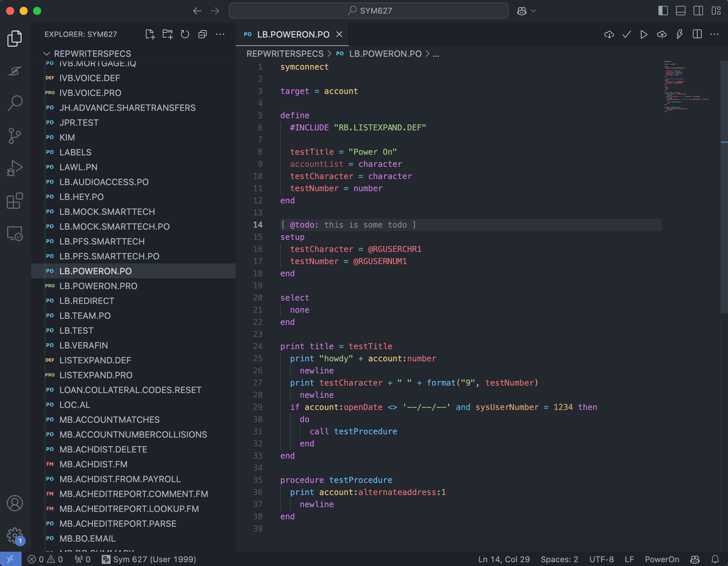Screen dimensions: 728x566
Task: Create a new file in the explorer
Action: click(x=150, y=34)
